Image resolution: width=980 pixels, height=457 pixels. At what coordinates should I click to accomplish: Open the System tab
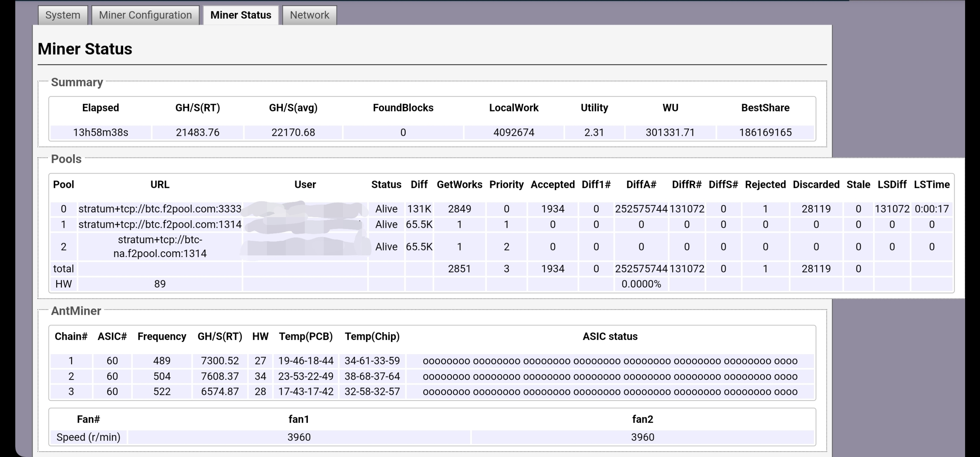[63, 15]
